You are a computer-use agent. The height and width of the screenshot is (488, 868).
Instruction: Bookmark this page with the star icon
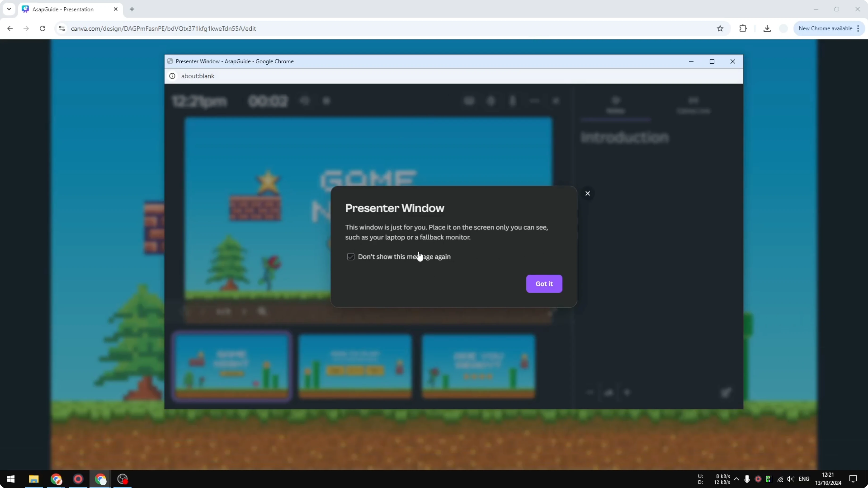(720, 29)
